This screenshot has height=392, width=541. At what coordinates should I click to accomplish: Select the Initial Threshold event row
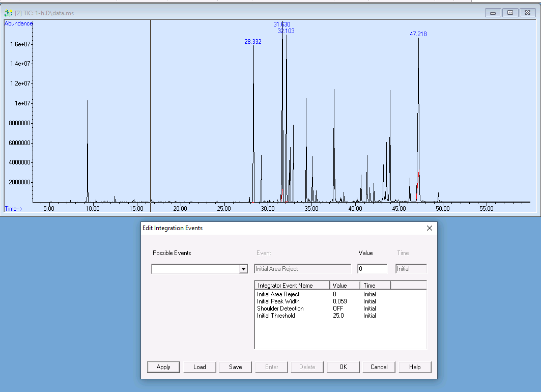(x=276, y=316)
